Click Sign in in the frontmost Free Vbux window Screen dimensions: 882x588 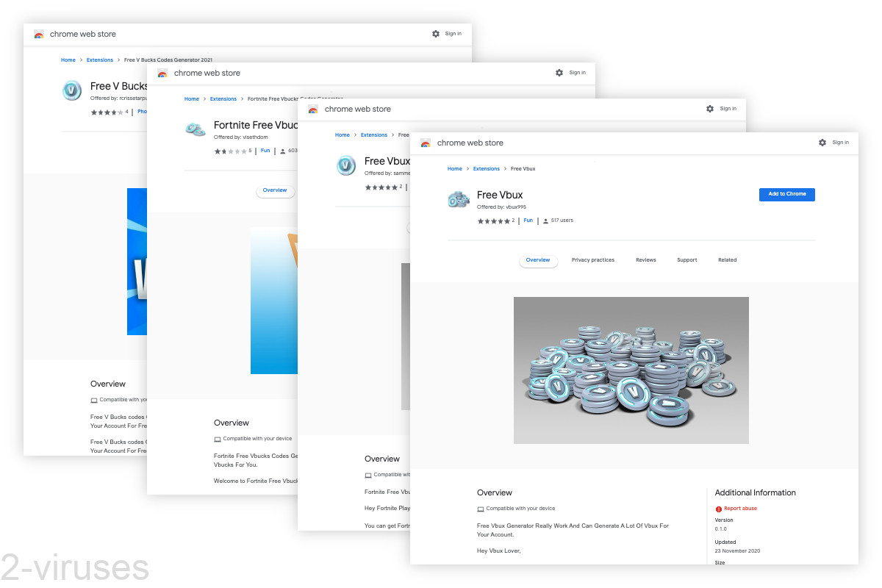pos(840,143)
